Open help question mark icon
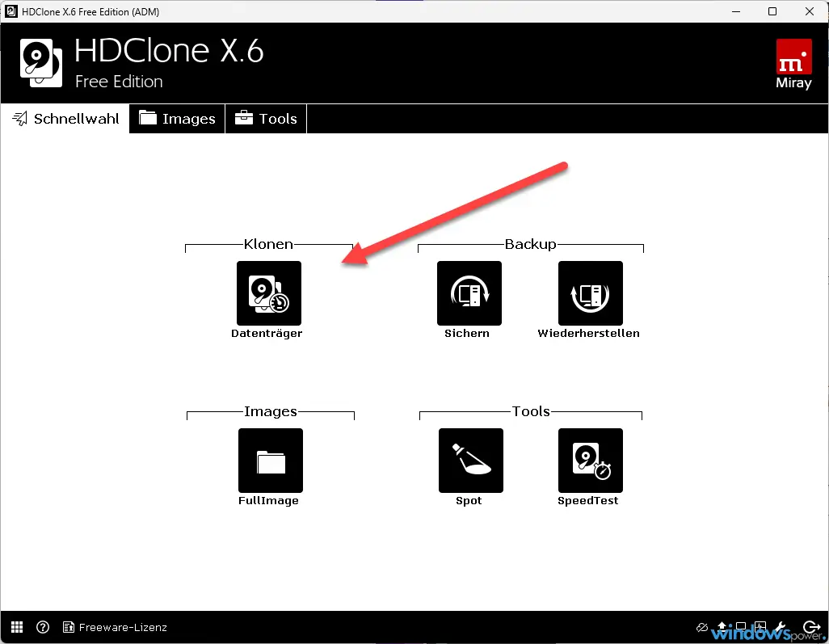The width and height of the screenshot is (829, 644). (x=43, y=627)
